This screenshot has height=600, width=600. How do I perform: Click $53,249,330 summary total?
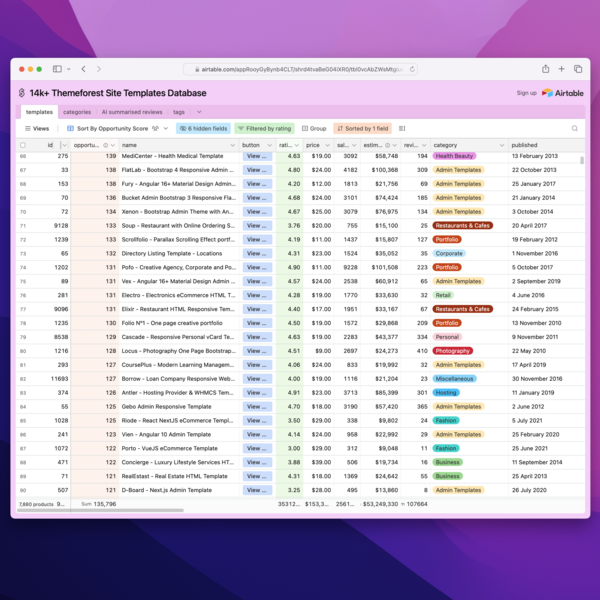pyautogui.click(x=381, y=504)
